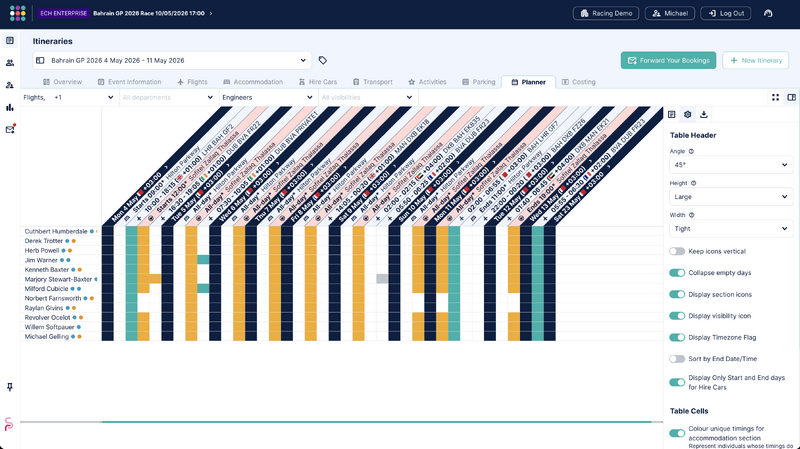Click the Racing Demo button
This screenshot has width=800, height=449.
(x=606, y=13)
